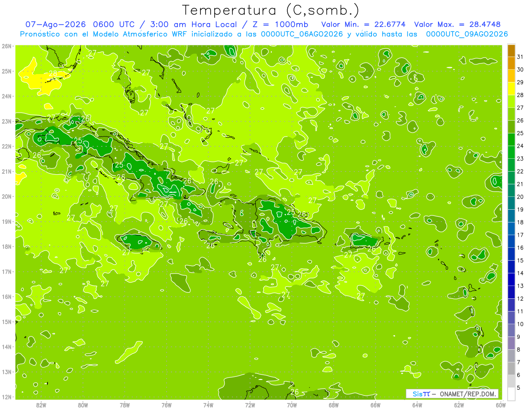This screenshot has height=411, width=532.
Task: Click the '70W' longitude axis label
Action: pyautogui.click(x=292, y=405)
